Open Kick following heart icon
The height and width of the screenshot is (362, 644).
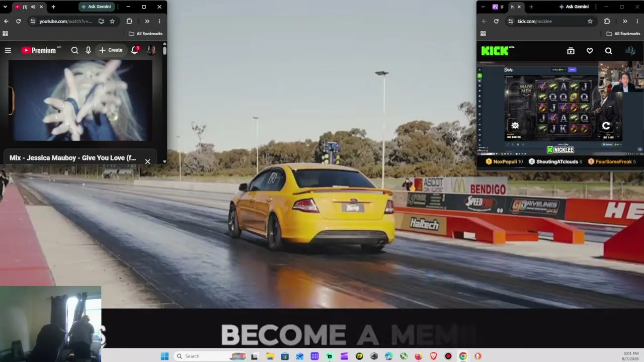pos(590,51)
